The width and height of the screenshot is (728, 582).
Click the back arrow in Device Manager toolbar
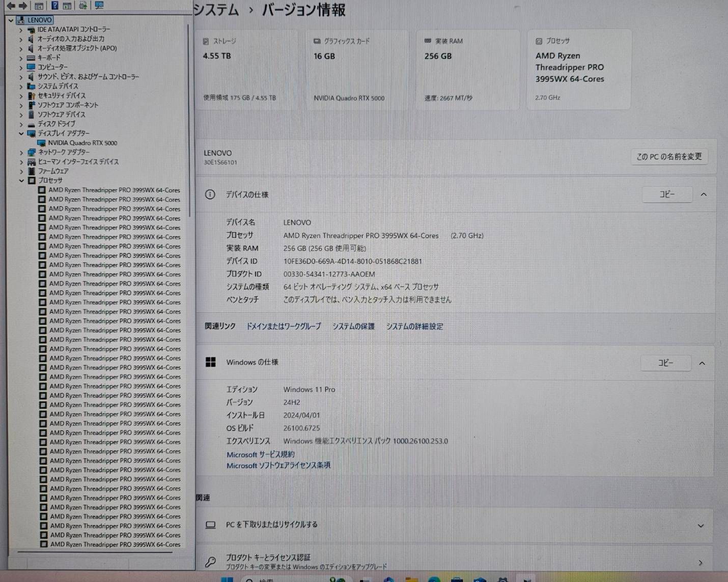[11, 6]
